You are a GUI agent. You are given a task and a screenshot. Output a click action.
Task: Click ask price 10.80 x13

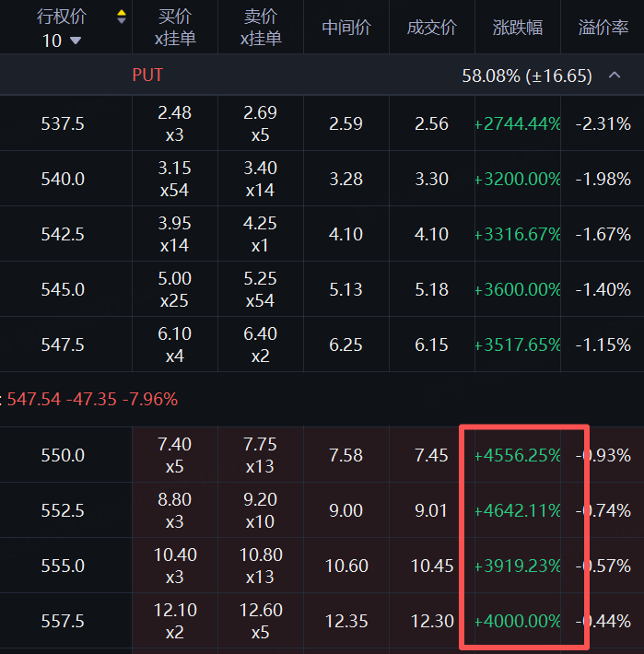[261, 566]
